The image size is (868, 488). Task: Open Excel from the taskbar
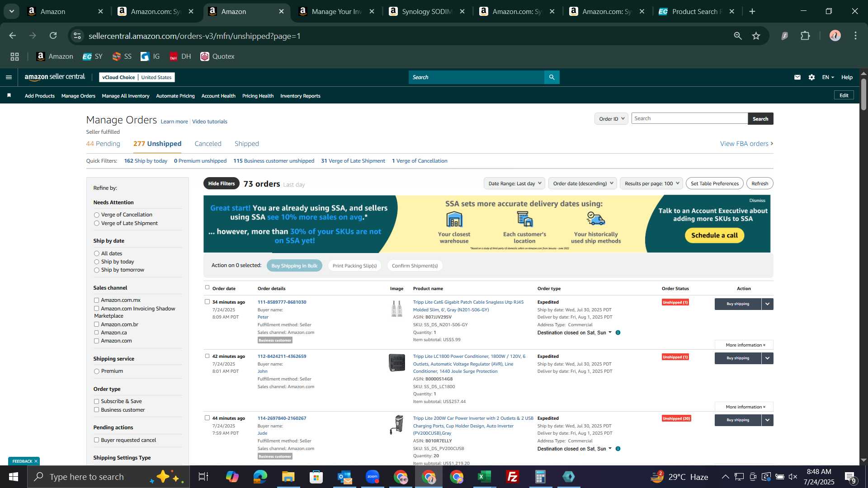(485, 477)
